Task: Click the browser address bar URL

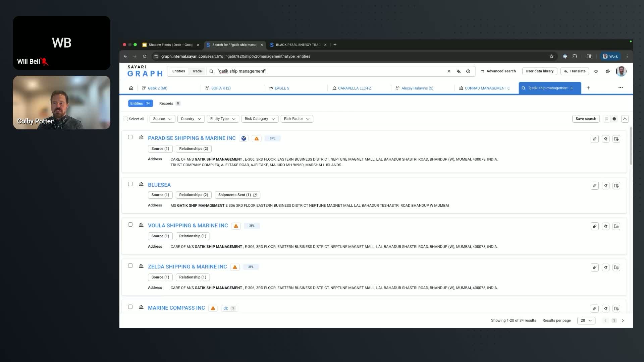Action: coord(236,56)
